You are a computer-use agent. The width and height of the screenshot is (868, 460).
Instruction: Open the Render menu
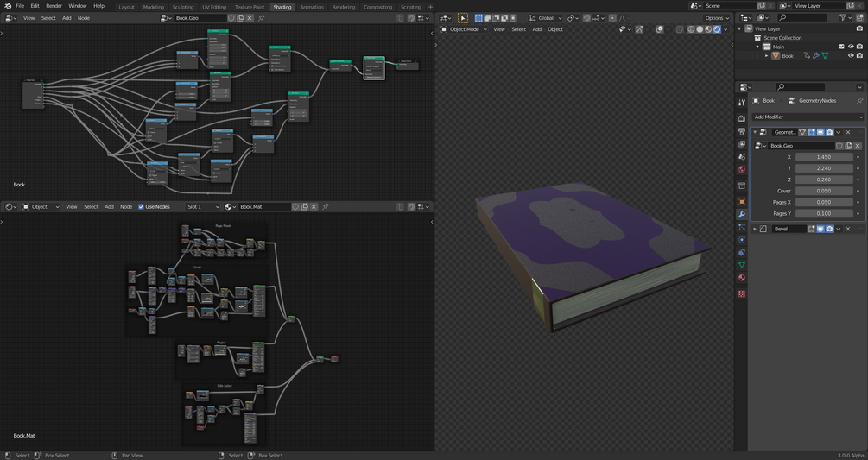click(x=54, y=6)
